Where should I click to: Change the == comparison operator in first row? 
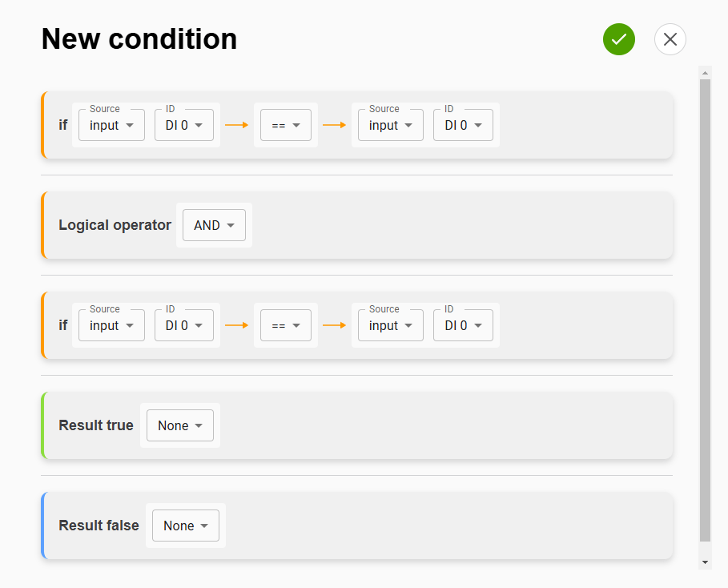pos(285,125)
